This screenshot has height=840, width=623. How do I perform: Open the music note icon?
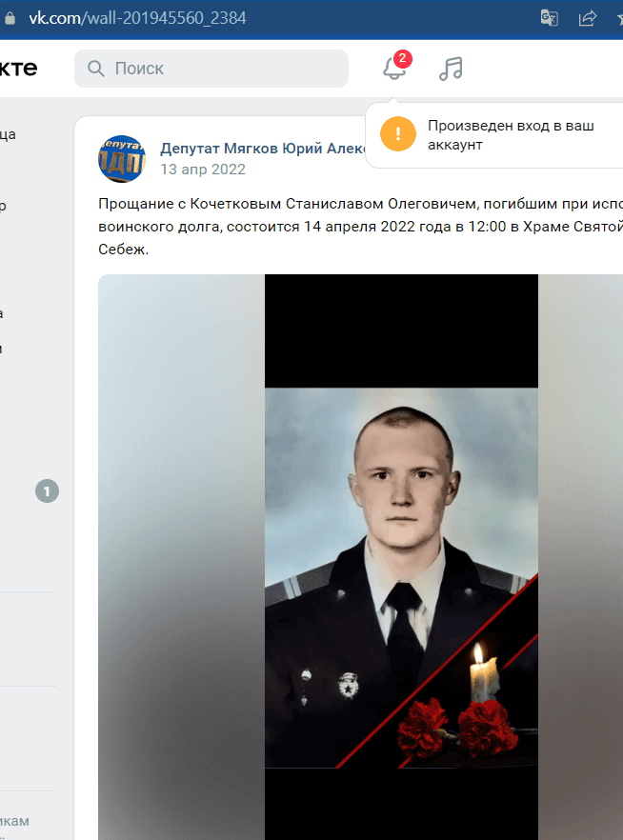pos(451,69)
